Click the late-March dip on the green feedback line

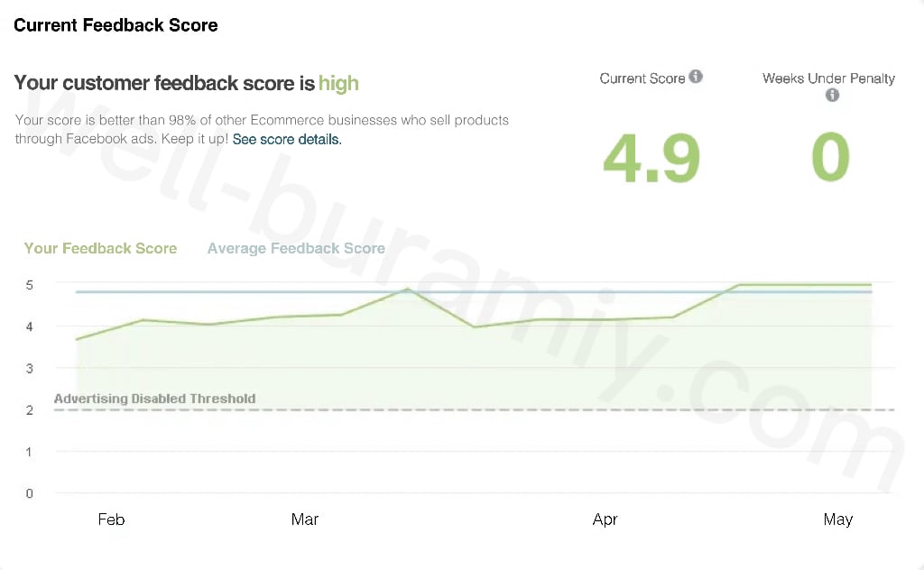(475, 326)
